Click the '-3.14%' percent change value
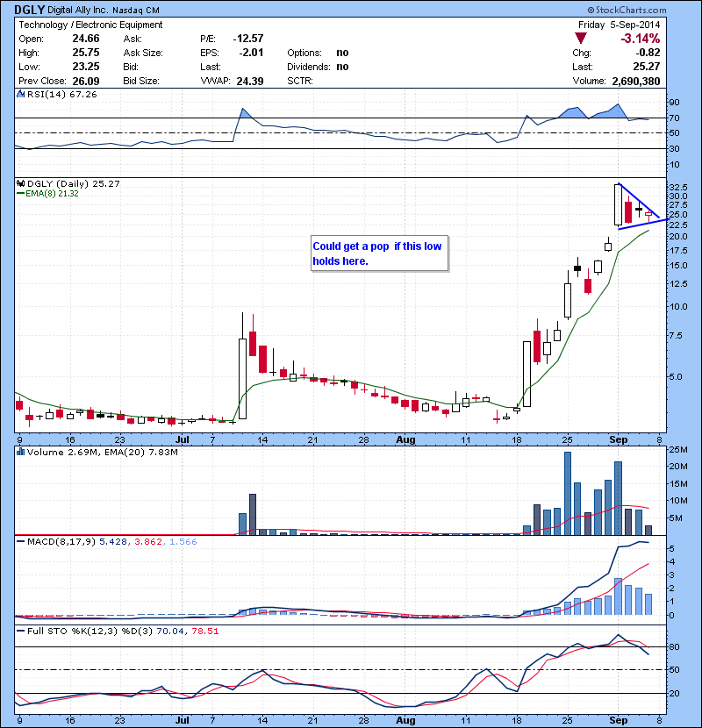Screen dimensions: 702x728 [641, 39]
